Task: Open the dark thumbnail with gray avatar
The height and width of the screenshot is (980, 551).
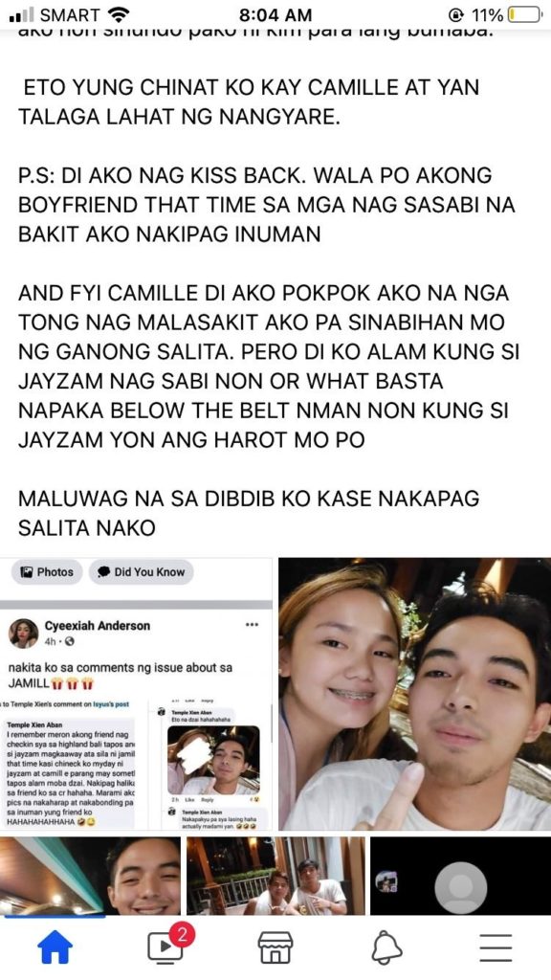Action: tap(460, 876)
